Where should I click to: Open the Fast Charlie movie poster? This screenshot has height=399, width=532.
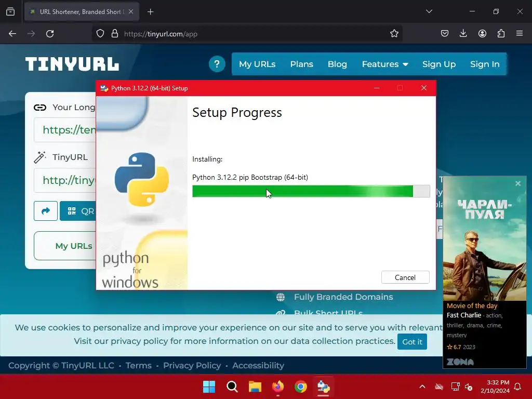click(485, 238)
